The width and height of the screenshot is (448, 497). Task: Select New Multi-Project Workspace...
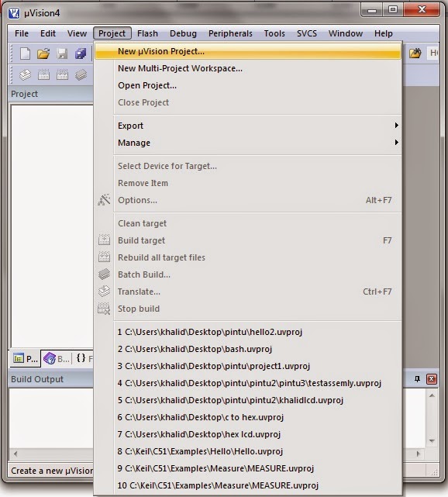[x=248, y=68]
